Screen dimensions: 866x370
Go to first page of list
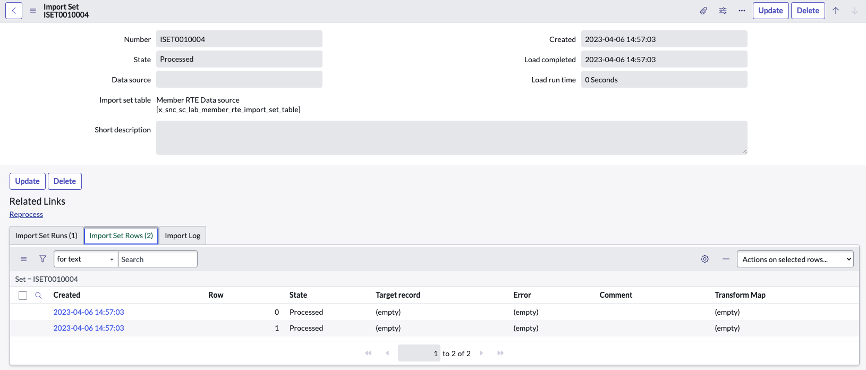pyautogui.click(x=368, y=353)
